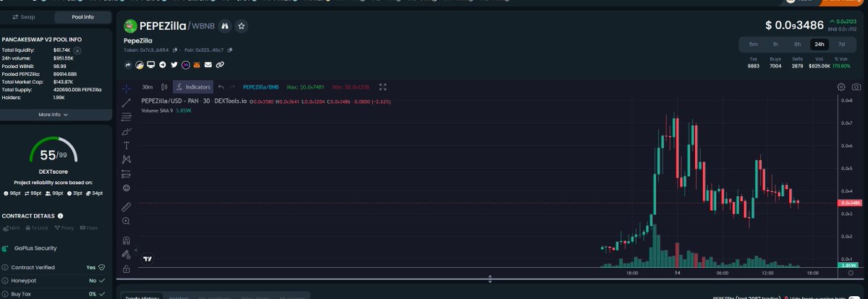Open the Telegram link icon
The image size is (868, 299).
tap(163, 65)
